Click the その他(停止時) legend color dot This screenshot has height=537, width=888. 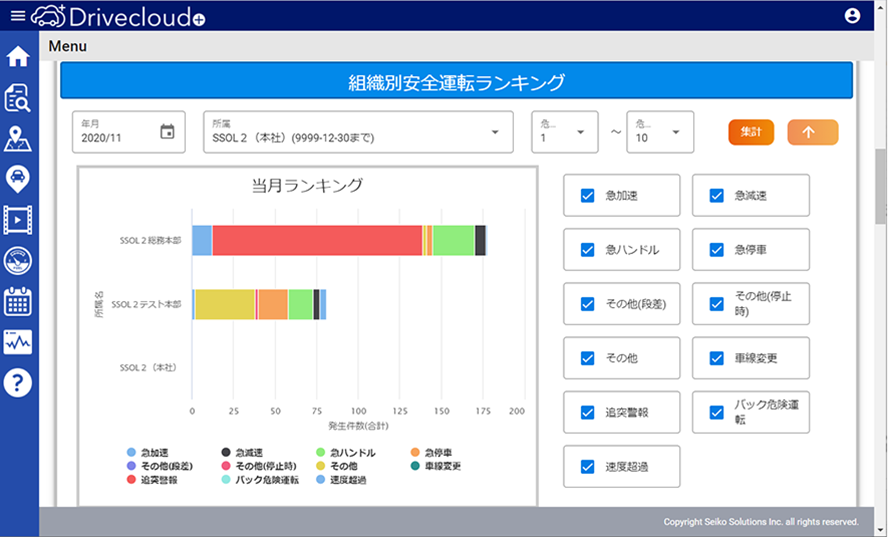coord(226,466)
